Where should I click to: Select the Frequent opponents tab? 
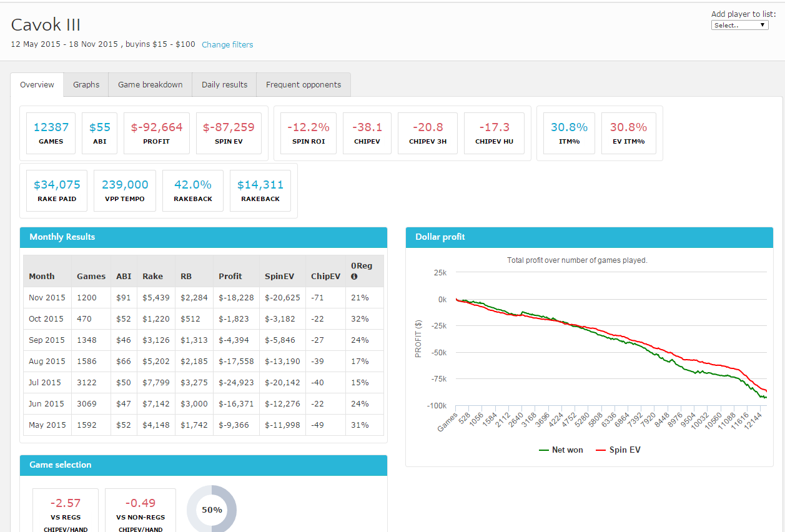tap(304, 85)
